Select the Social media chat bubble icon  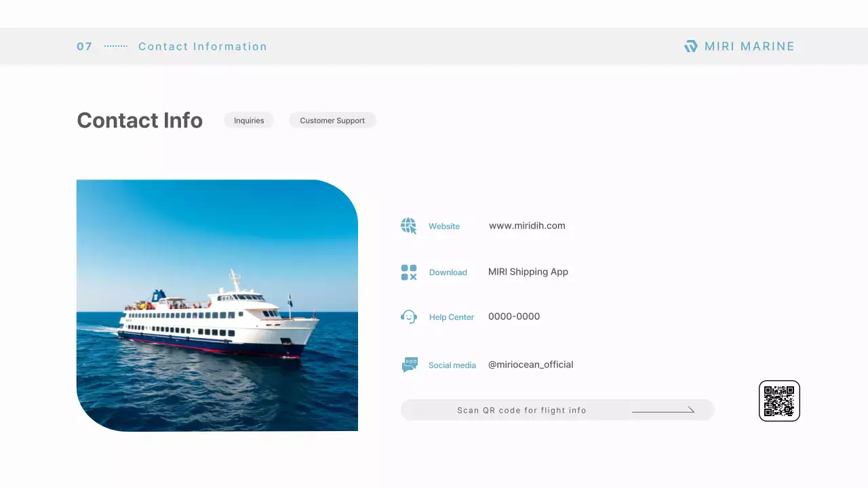pos(410,364)
